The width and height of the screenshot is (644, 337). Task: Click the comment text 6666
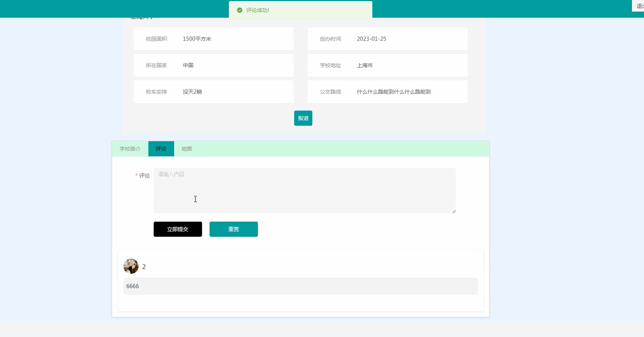point(132,286)
